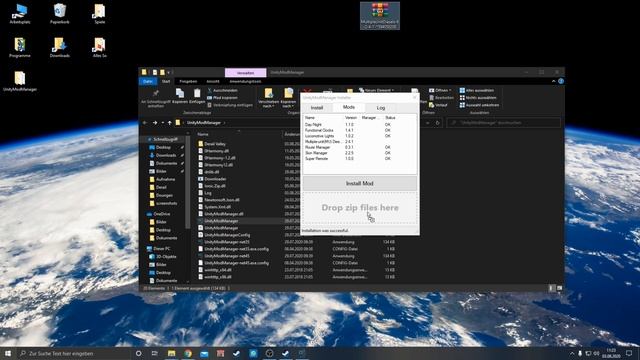Open the Kopieren nach dropdown

[x=288, y=98]
